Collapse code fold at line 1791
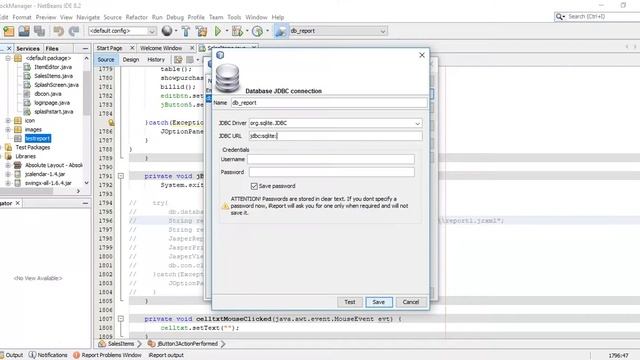640x360 pixels. tap(121, 176)
